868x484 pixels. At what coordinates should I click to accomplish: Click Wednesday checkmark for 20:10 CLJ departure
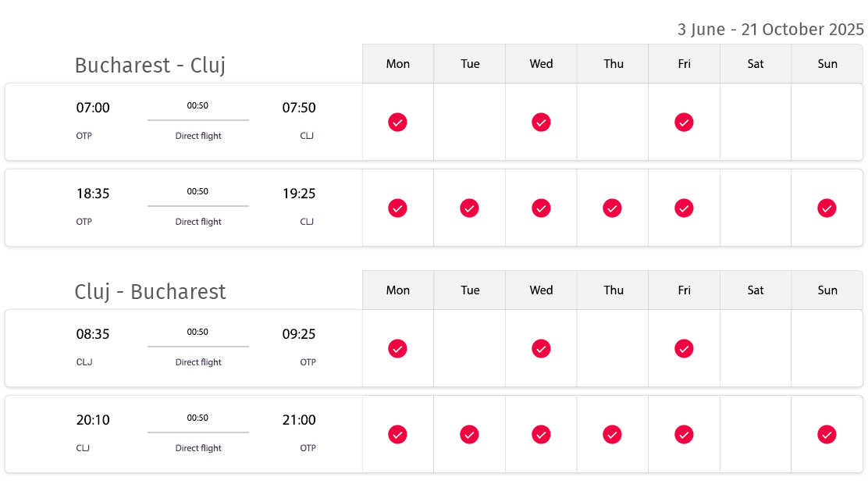[541, 435]
